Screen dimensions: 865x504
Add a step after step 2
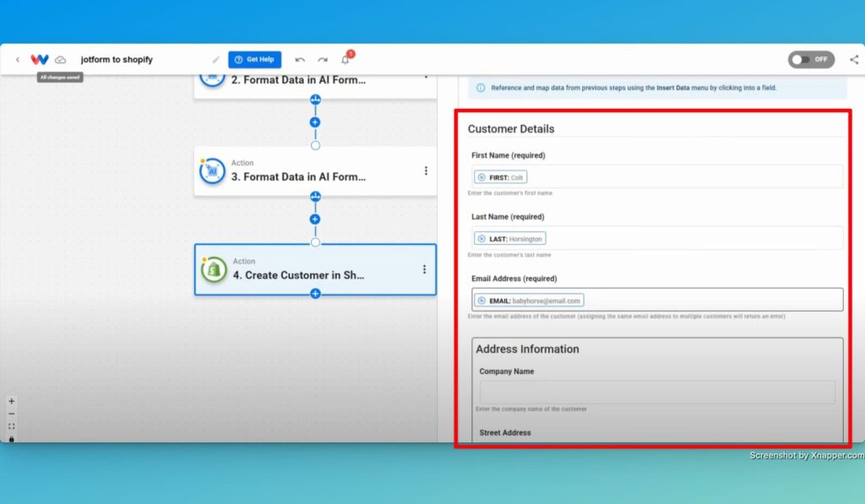(315, 122)
